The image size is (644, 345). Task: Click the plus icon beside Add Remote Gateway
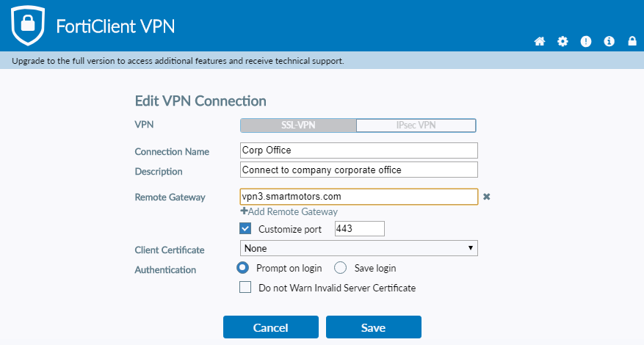click(x=244, y=211)
